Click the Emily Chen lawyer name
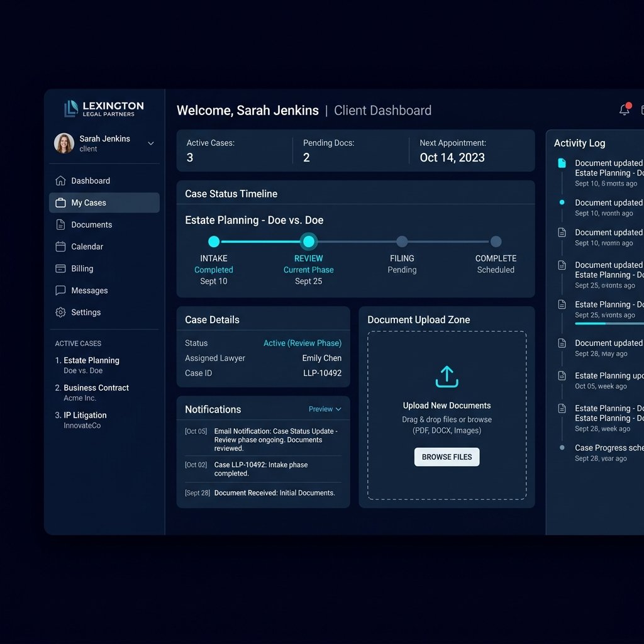This screenshot has height=644, width=644. (x=321, y=358)
